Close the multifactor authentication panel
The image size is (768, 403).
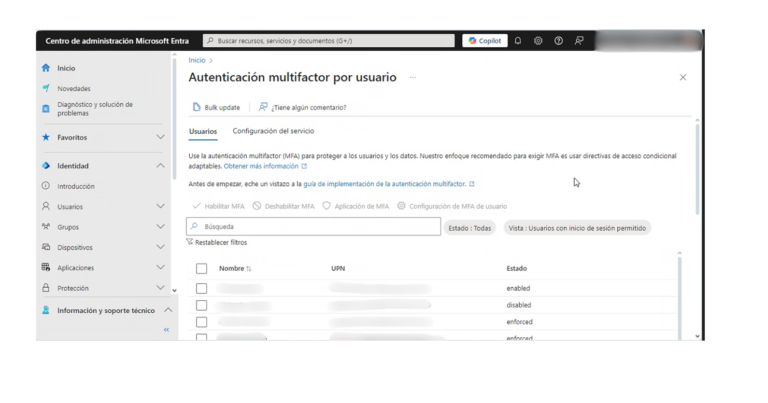[683, 77]
